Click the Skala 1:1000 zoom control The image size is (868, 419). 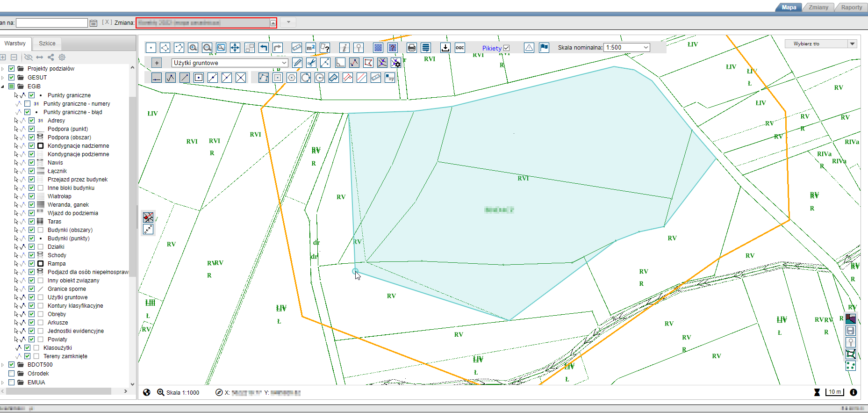pos(178,392)
